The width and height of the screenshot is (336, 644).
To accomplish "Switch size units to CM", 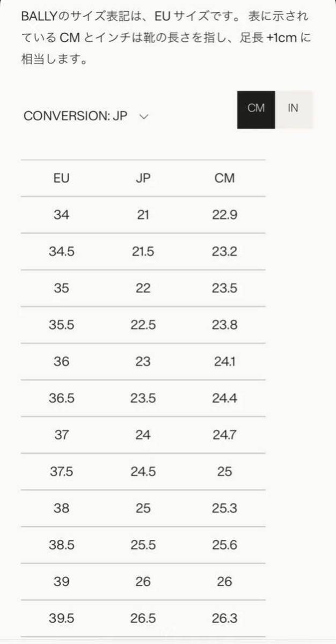I will click(256, 109).
